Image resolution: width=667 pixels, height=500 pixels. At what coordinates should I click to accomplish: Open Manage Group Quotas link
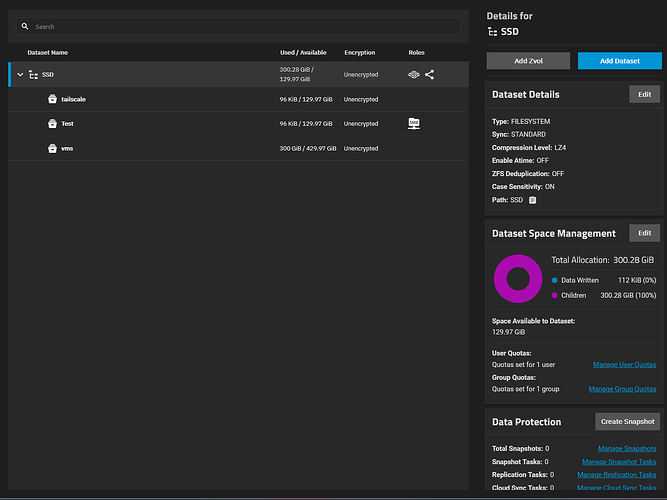(622, 389)
